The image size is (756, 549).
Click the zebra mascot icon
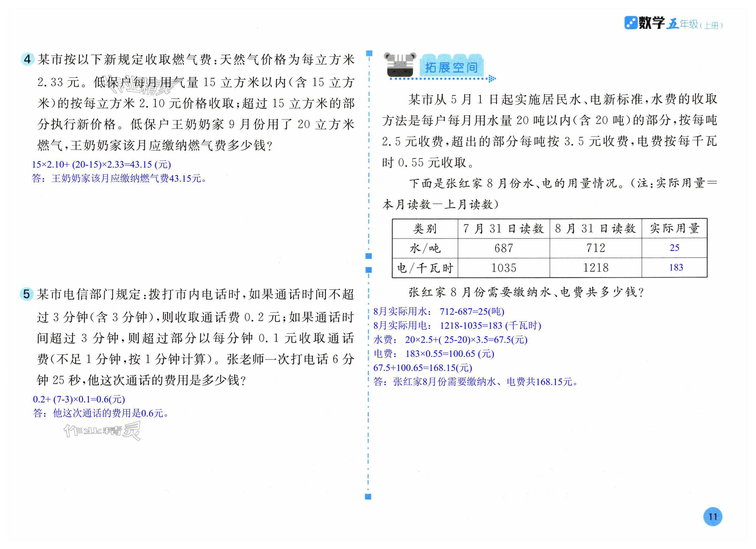coord(400,65)
